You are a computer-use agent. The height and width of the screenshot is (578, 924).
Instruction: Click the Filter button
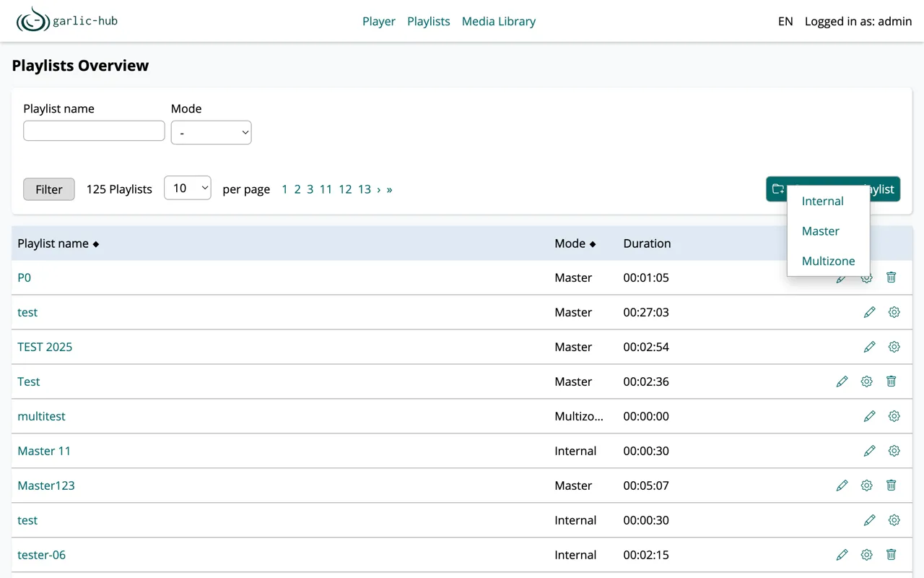point(49,189)
